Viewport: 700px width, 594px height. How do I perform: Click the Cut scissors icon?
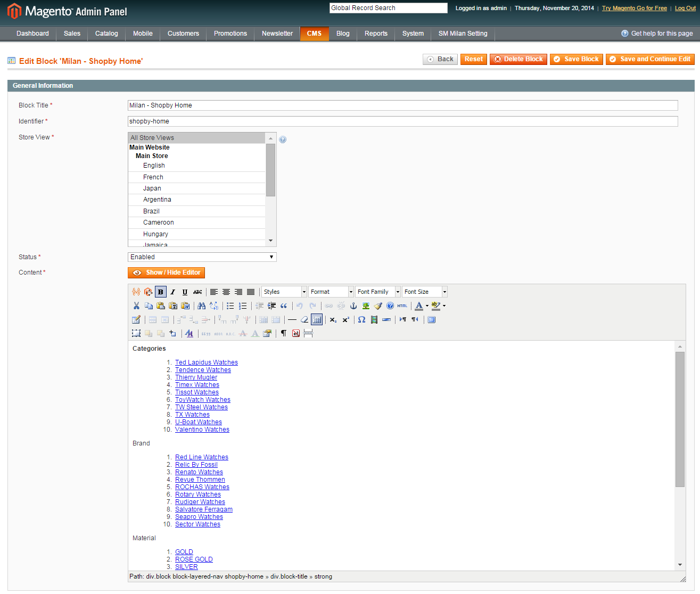(136, 306)
